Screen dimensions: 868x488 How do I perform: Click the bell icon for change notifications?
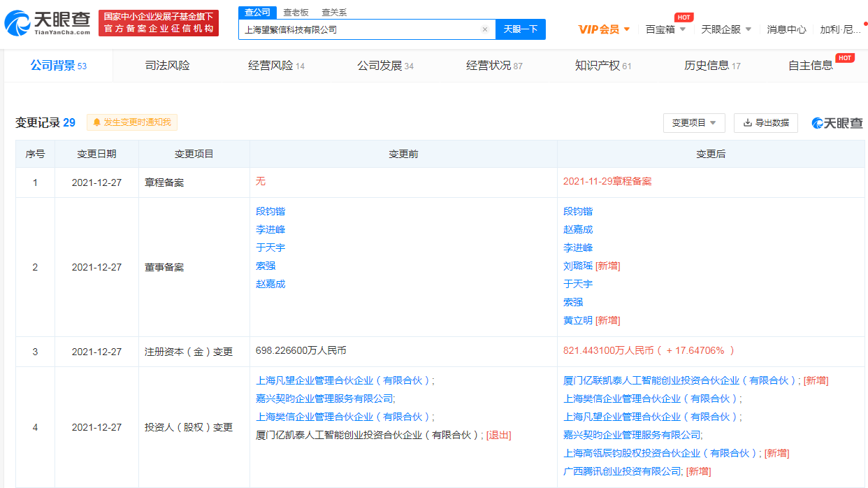coord(96,122)
